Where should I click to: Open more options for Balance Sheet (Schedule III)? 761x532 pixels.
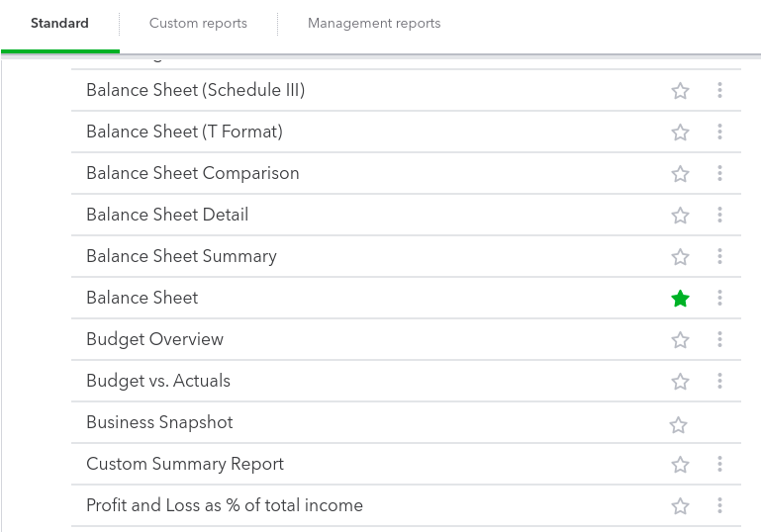tap(719, 91)
